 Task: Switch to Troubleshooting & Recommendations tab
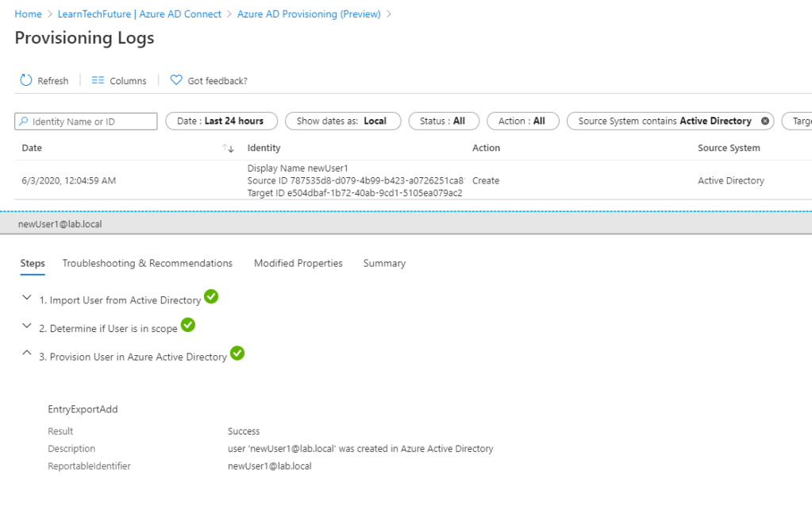tap(148, 263)
